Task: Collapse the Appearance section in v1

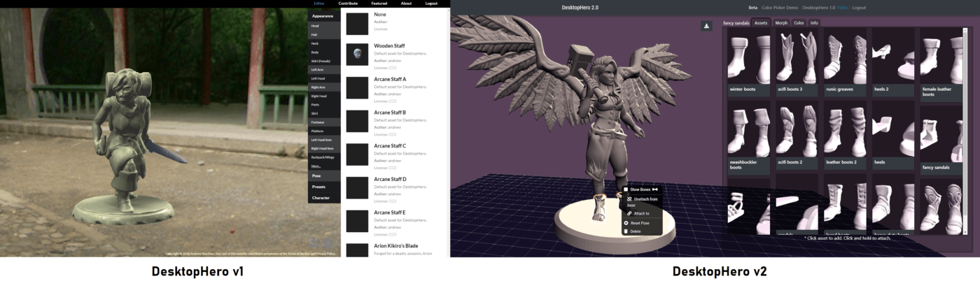Action: [324, 15]
